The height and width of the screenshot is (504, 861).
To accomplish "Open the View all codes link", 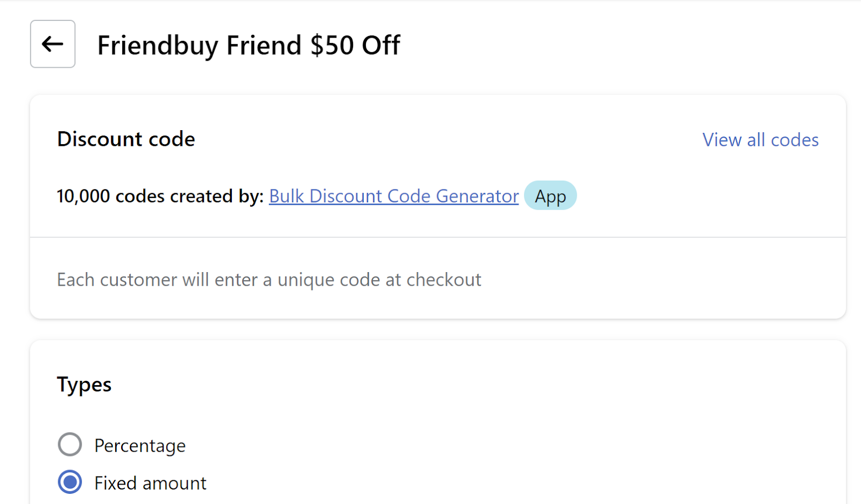I will click(x=760, y=140).
